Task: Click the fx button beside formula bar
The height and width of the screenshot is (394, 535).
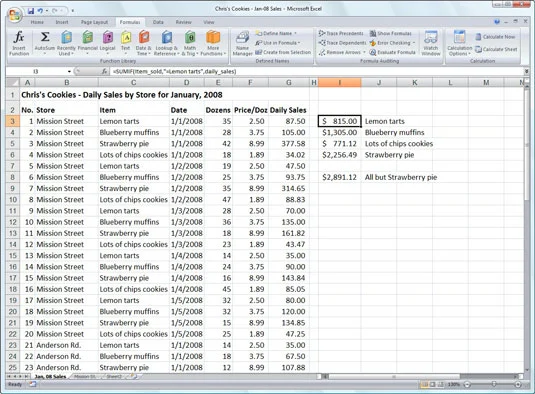Action: [104, 71]
